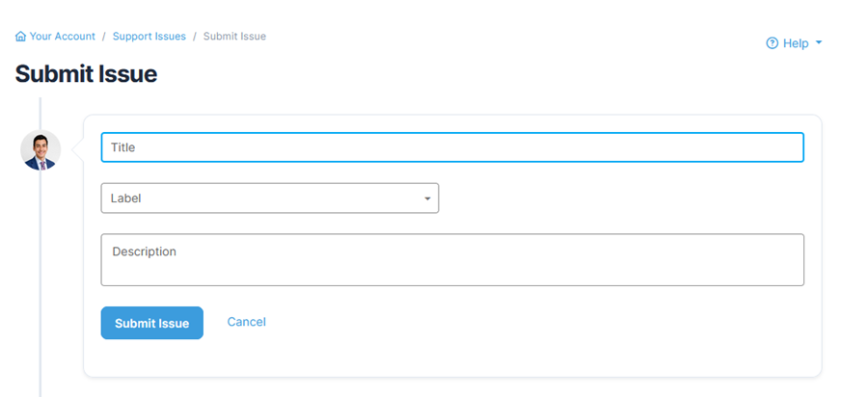
Task: Cancel the issue submission
Action: 246,322
